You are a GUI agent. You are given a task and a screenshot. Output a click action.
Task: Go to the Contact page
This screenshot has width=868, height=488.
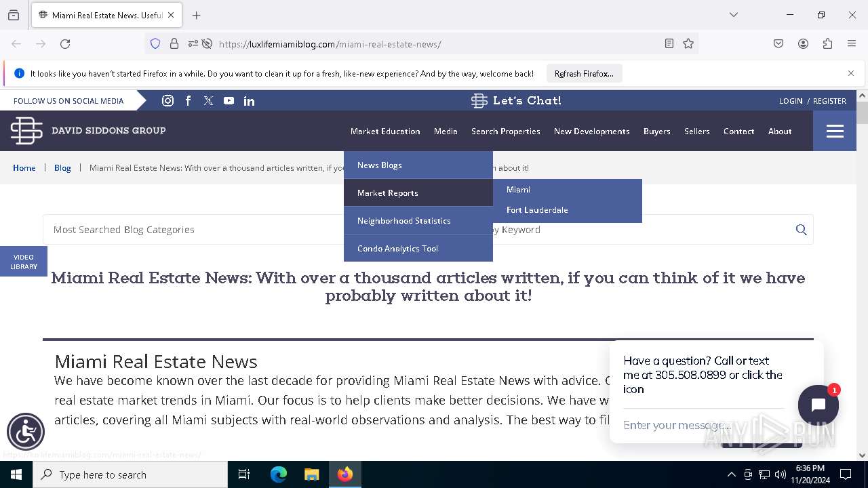(x=738, y=131)
